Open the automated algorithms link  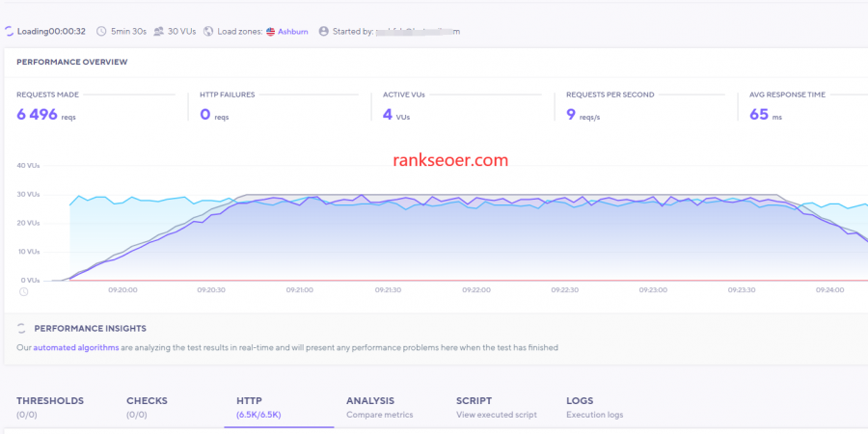tap(76, 347)
